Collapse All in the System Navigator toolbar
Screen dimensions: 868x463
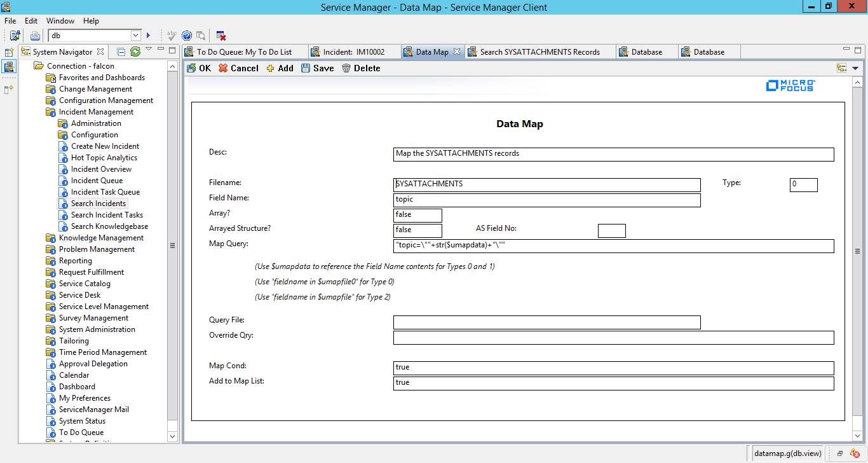point(121,51)
